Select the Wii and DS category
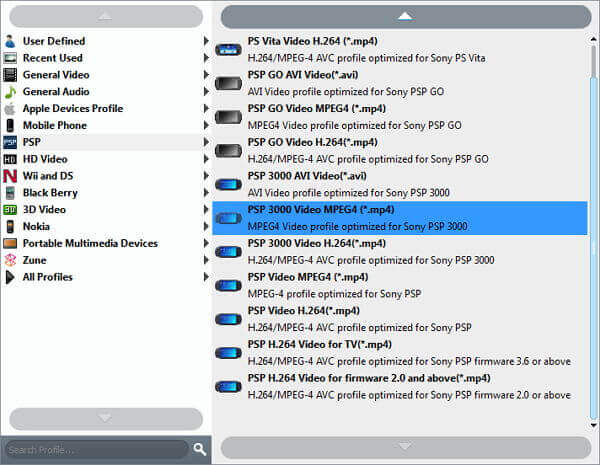600x465 pixels. pyautogui.click(x=106, y=176)
